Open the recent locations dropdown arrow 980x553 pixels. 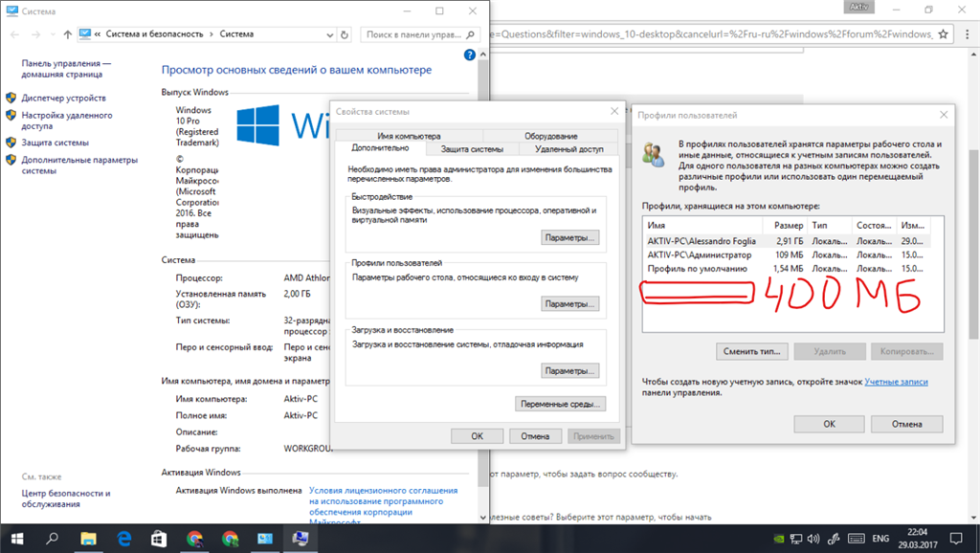click(53, 34)
